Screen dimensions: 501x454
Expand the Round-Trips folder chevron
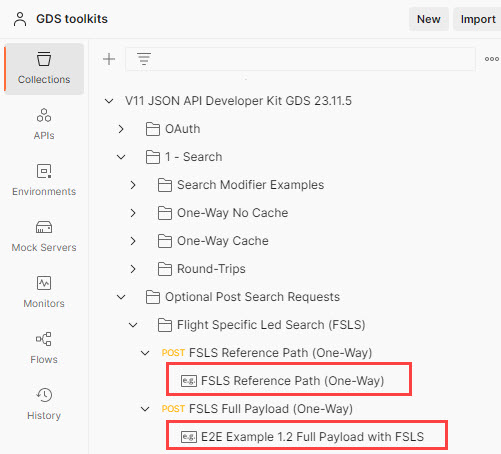(133, 269)
